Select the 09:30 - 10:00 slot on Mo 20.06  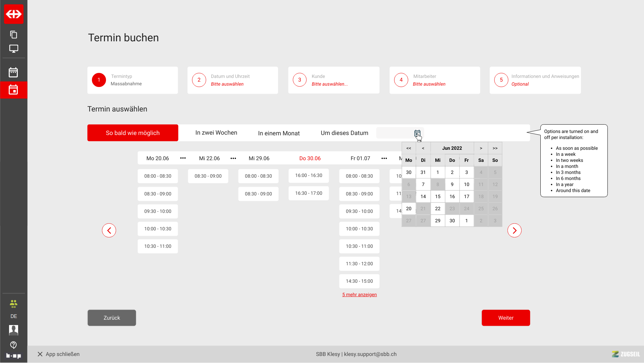pyautogui.click(x=158, y=211)
